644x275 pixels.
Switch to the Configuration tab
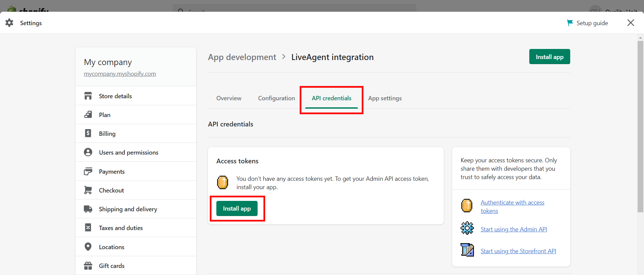276,98
